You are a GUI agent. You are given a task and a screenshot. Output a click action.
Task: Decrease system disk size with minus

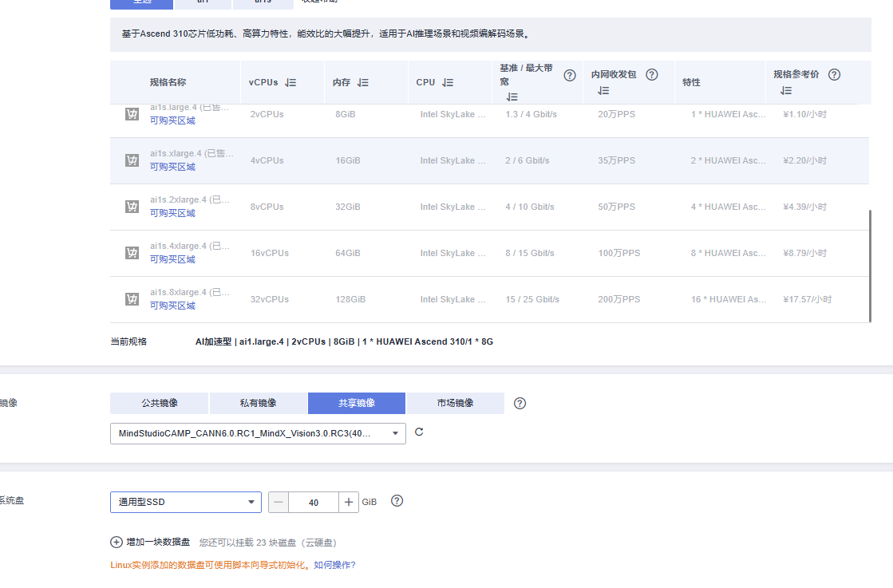279,502
